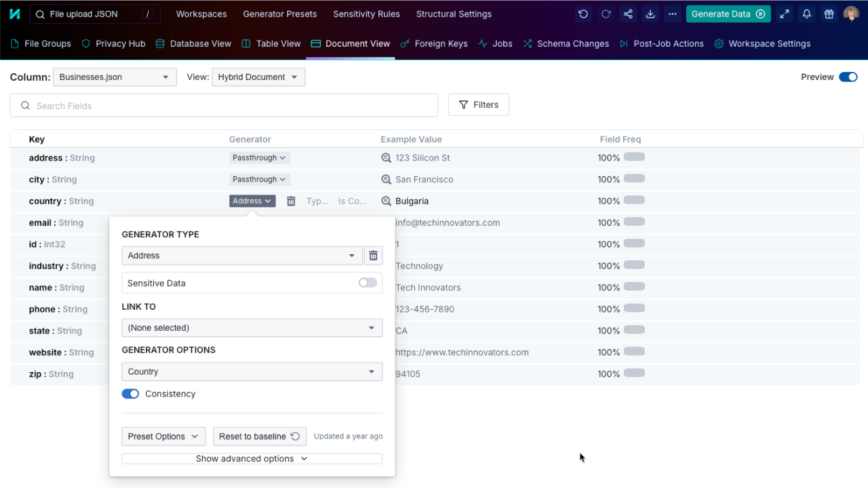Open Generator Presets
The height and width of the screenshot is (488, 868).
(280, 14)
